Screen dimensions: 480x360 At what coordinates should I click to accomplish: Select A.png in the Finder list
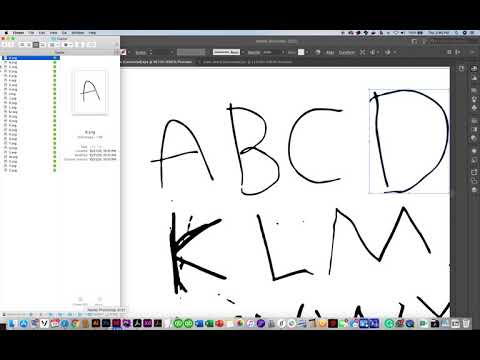[31, 58]
